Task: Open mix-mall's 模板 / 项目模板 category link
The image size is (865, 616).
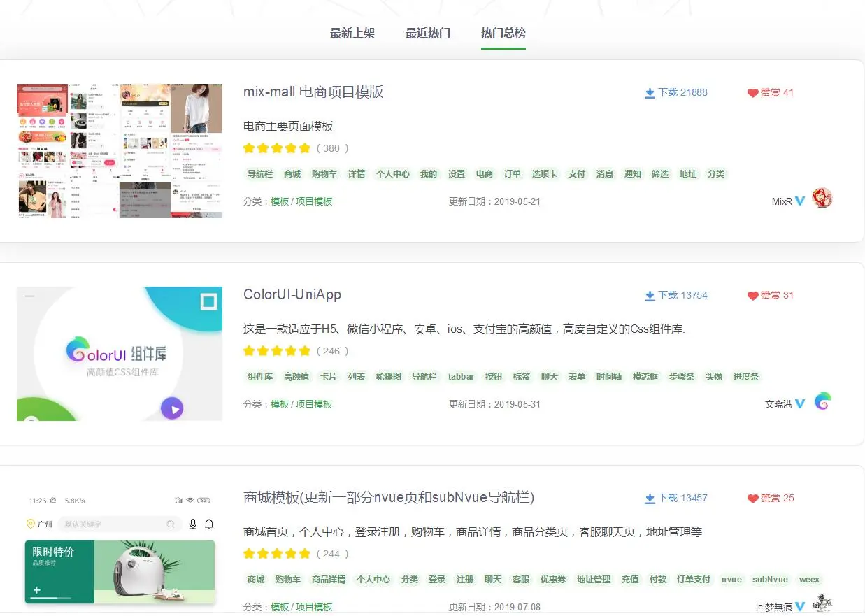Action: point(301,201)
